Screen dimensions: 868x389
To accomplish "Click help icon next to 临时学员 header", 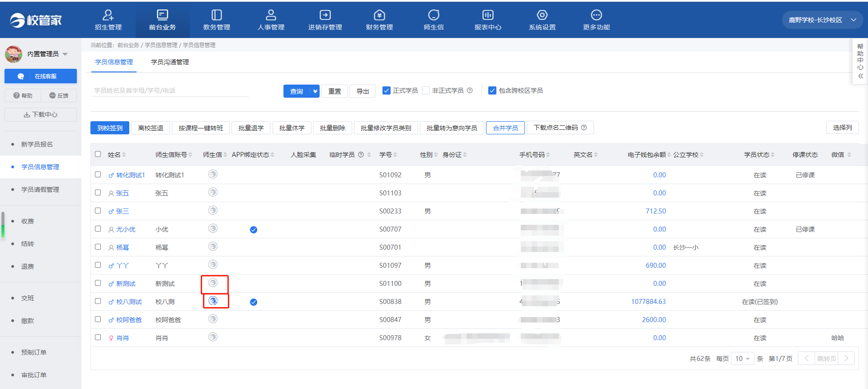I will pyautogui.click(x=361, y=155).
